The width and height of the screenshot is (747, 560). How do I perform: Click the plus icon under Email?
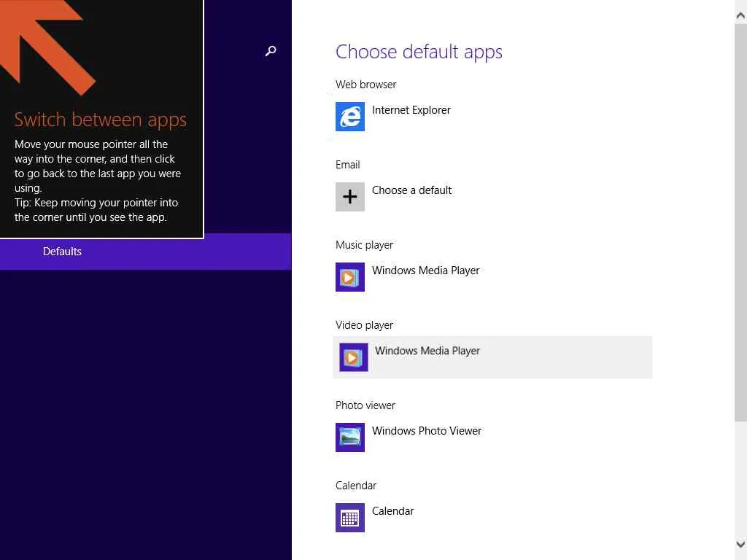coord(349,197)
